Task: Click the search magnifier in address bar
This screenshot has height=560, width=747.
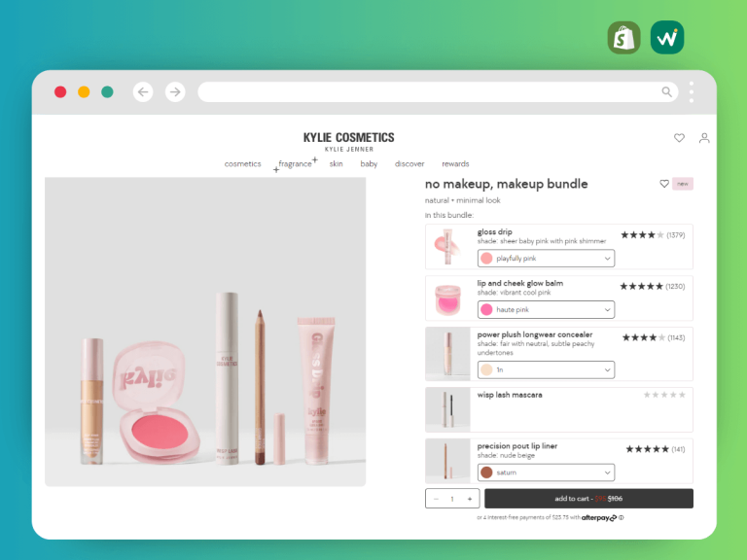Action: point(666,92)
